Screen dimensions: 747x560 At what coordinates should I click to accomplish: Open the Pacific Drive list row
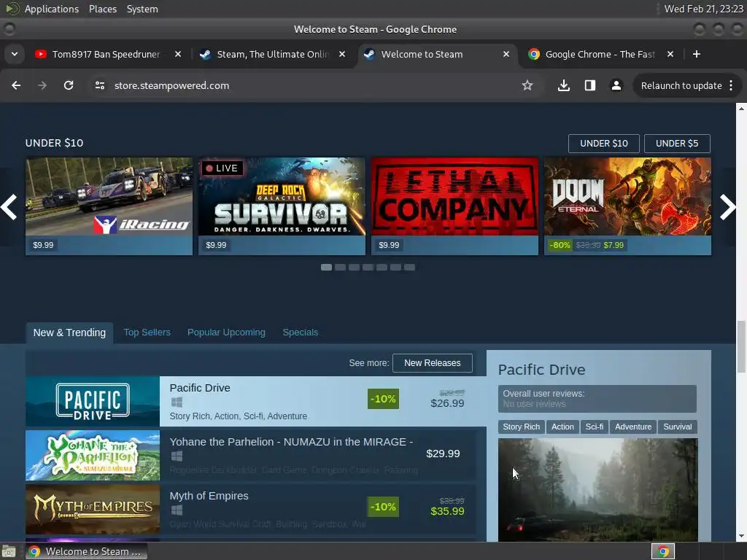(256, 402)
